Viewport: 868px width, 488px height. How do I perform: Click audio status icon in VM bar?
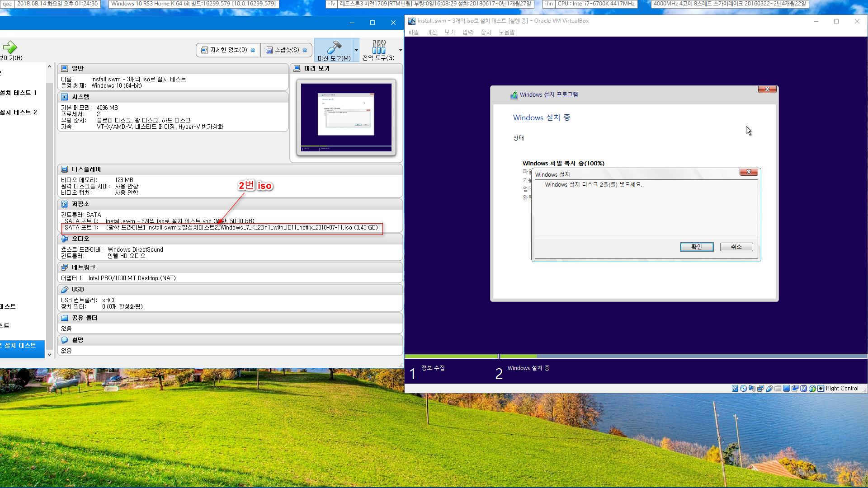tap(752, 389)
